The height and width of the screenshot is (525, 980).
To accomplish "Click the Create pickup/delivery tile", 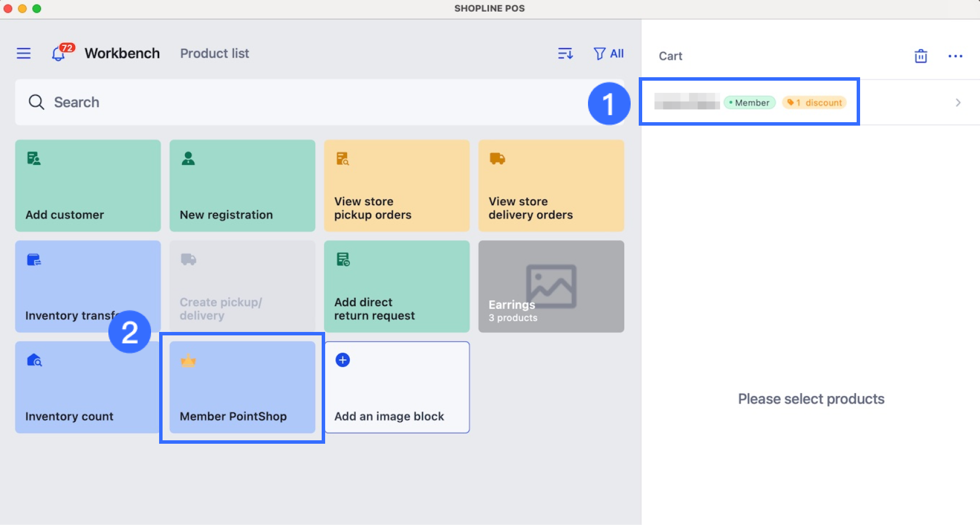I will 243,286.
